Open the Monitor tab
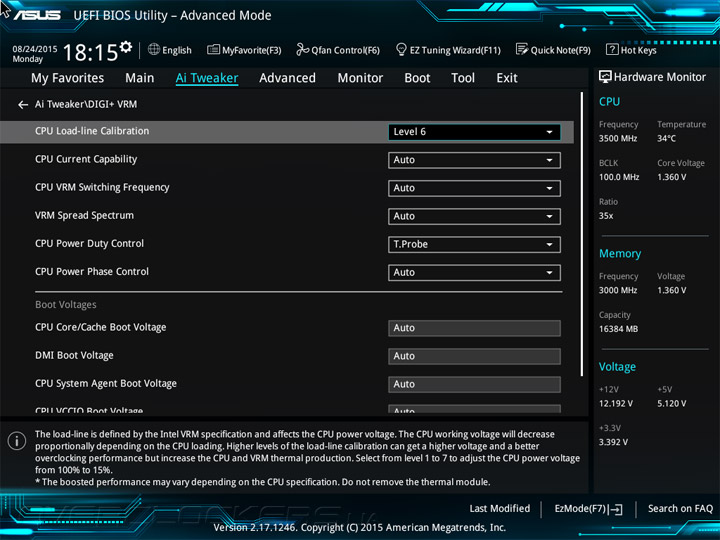Viewport: 720px width, 540px height. tap(360, 78)
